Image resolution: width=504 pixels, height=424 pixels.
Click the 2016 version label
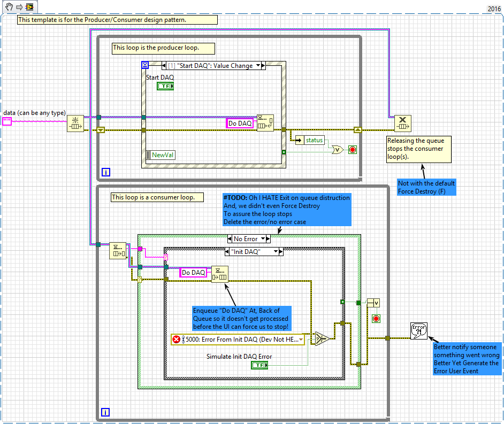pos(494,9)
